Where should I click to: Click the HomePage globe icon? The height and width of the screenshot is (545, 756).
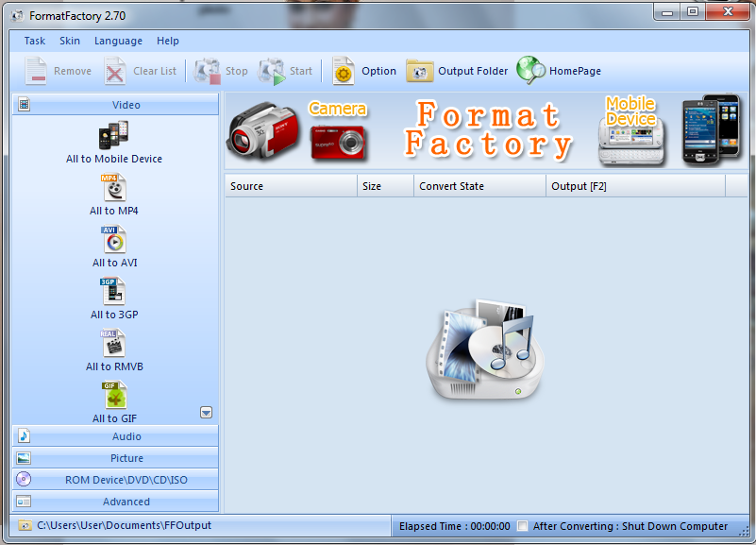tap(530, 70)
